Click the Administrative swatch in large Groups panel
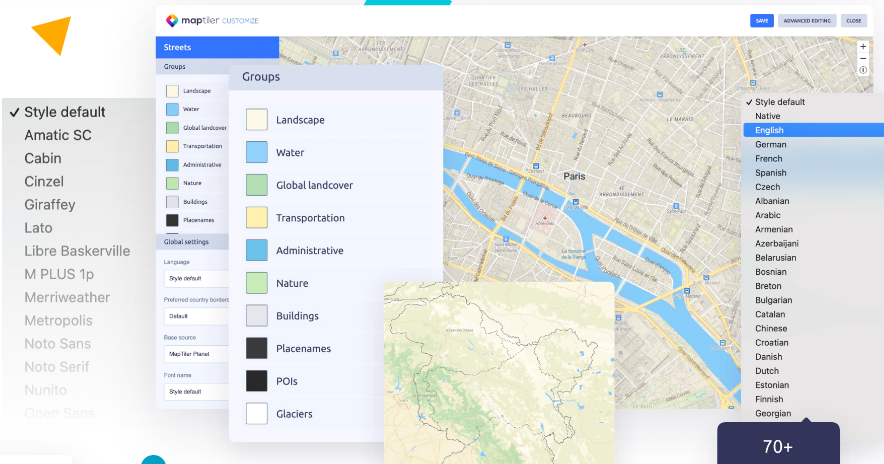 coord(257,250)
